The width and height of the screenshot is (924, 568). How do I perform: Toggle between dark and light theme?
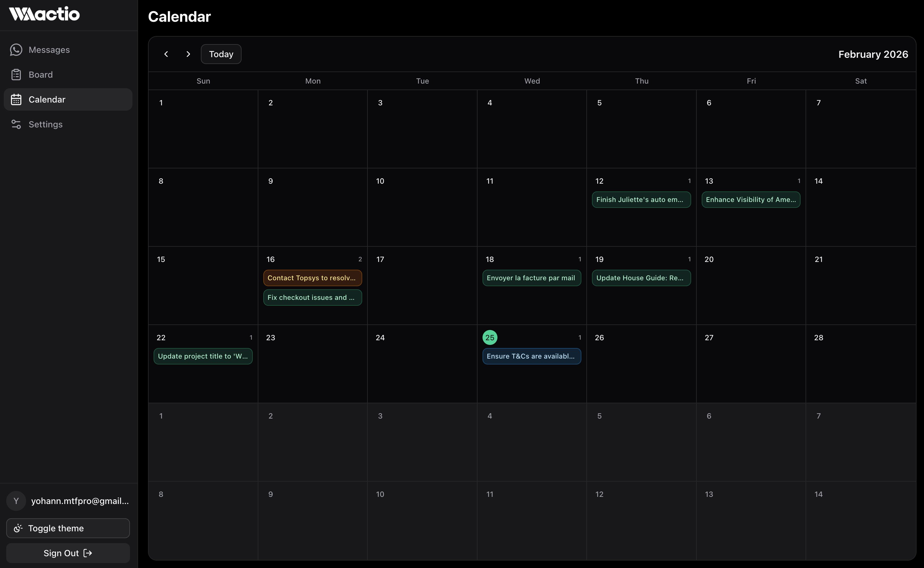(x=68, y=528)
